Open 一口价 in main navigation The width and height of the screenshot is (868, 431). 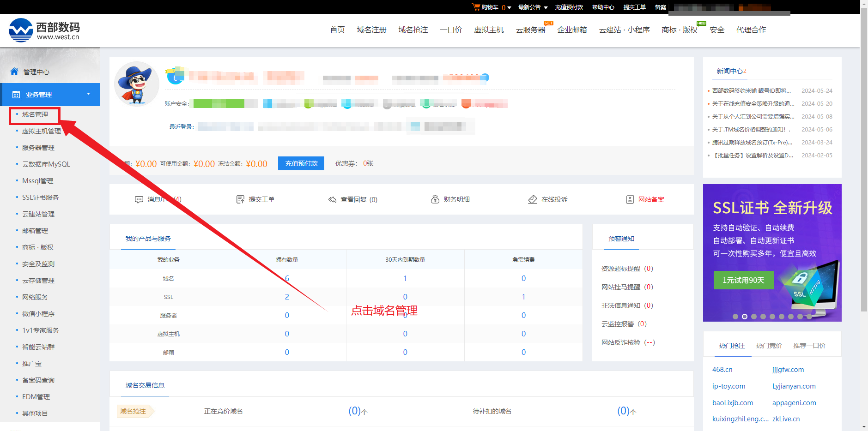[x=451, y=30]
